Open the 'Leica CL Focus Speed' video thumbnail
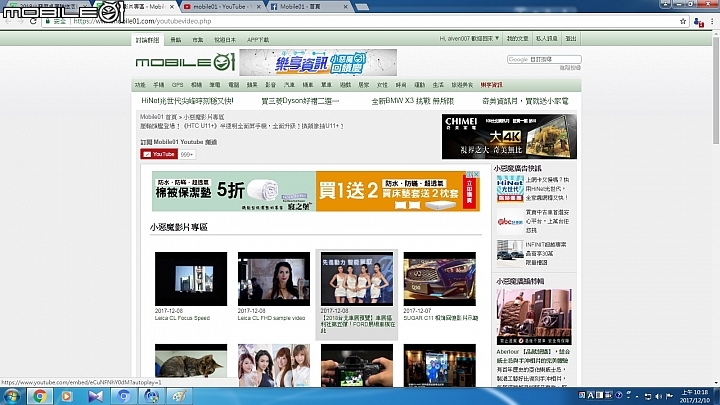Screen dimensions: 720x405 click(191, 279)
